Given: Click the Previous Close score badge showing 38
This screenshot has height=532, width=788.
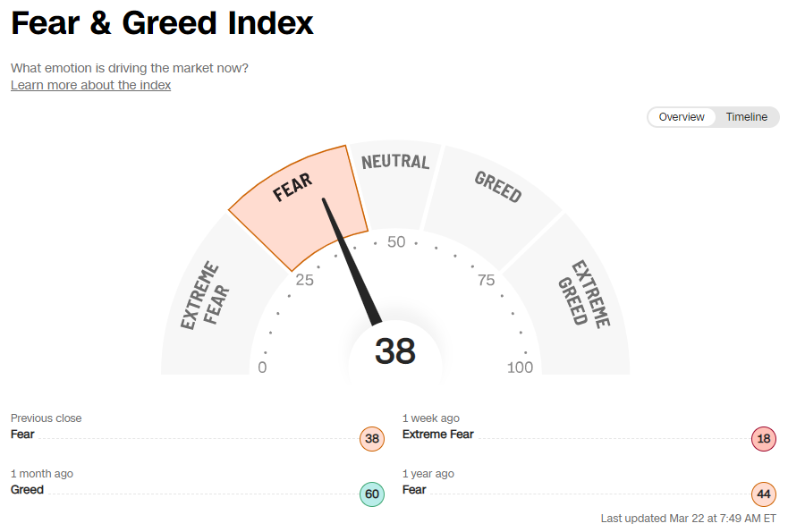Looking at the screenshot, I should [372, 439].
